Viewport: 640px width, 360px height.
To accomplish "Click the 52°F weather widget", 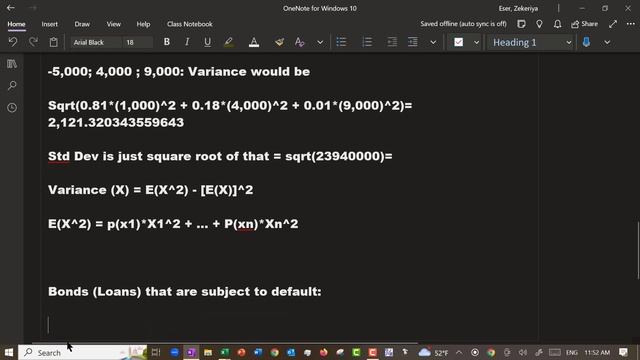I will (433, 352).
